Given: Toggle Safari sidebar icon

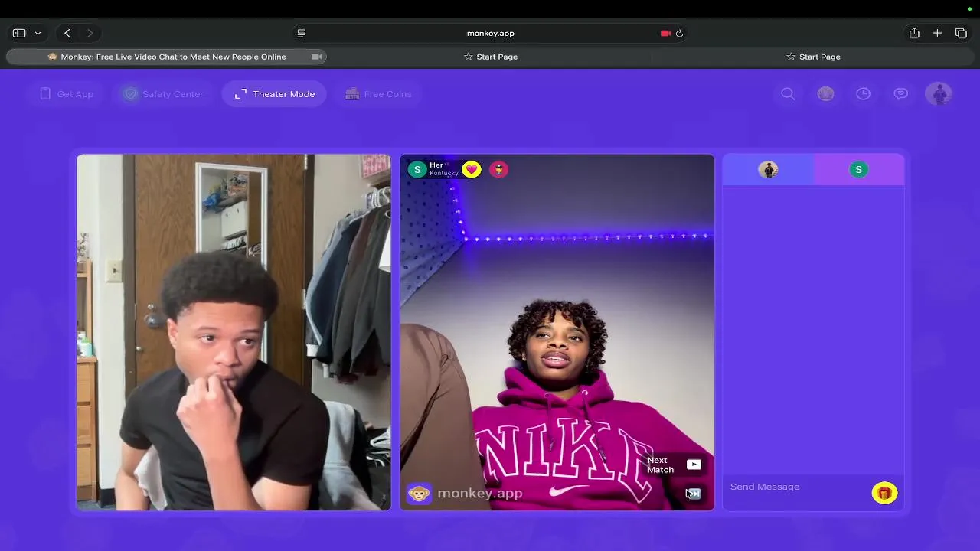Looking at the screenshot, I should click(x=19, y=33).
